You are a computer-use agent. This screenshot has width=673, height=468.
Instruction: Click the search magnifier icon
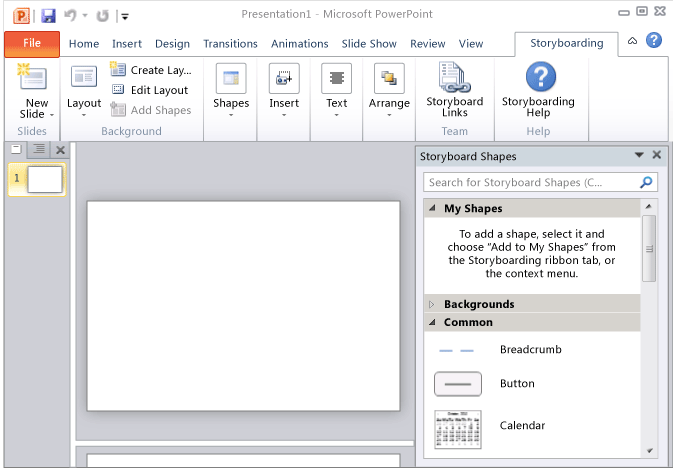[646, 182]
